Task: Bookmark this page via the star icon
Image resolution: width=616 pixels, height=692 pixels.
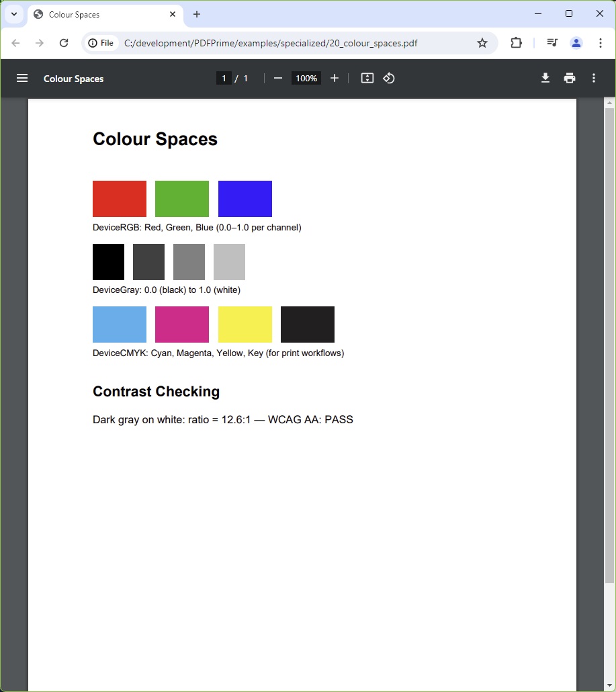Action: tap(482, 42)
